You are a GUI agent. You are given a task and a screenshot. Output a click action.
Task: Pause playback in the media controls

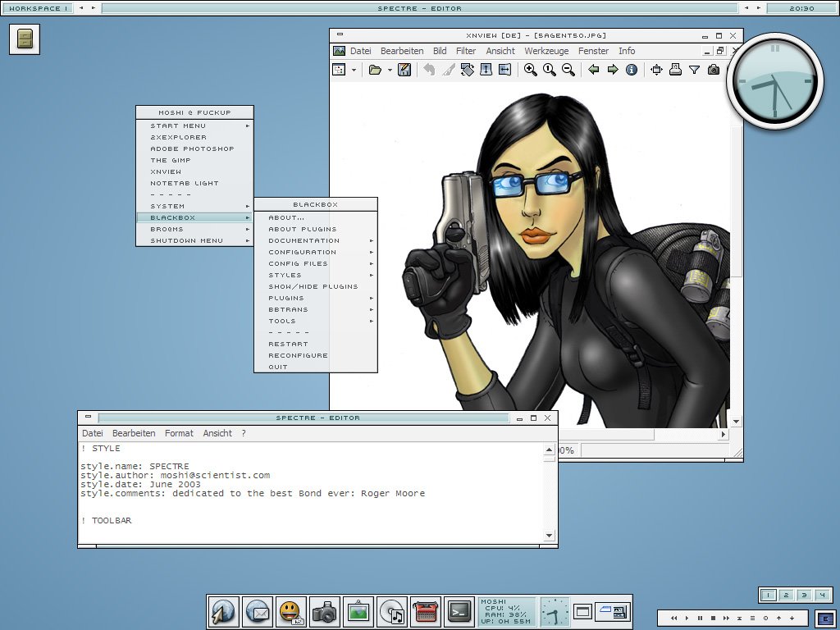[x=701, y=619]
